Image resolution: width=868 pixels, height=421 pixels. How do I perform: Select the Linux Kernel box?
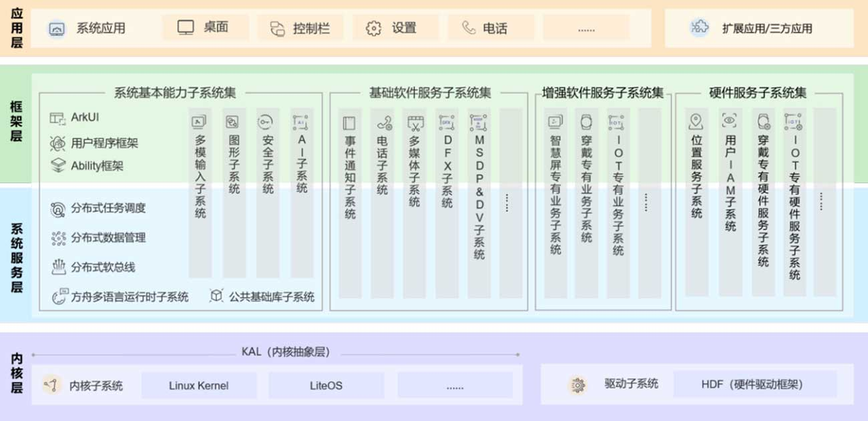(x=198, y=386)
